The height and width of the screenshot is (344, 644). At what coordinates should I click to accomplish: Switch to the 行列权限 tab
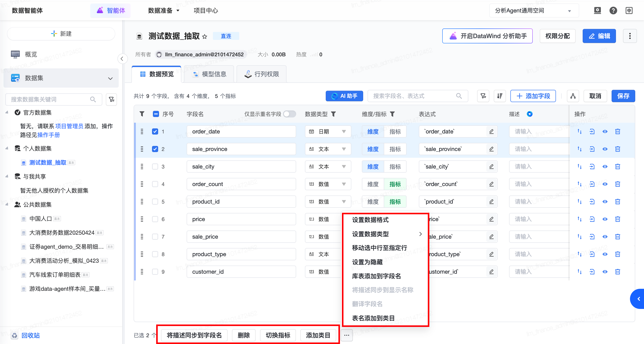pos(262,74)
